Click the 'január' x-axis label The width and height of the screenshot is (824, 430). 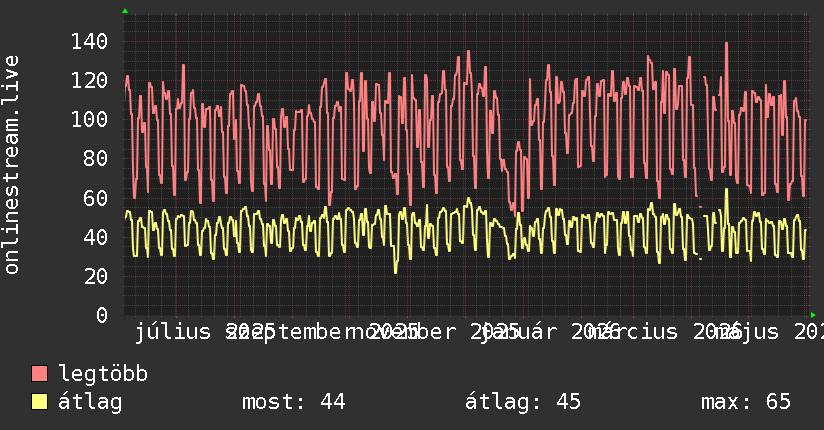(519, 332)
